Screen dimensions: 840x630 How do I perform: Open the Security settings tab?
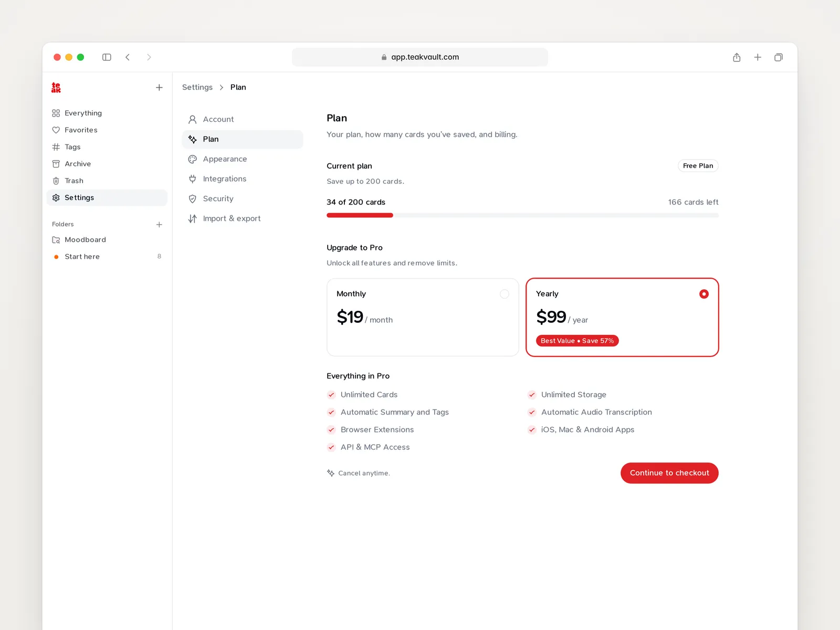[x=243, y=199]
